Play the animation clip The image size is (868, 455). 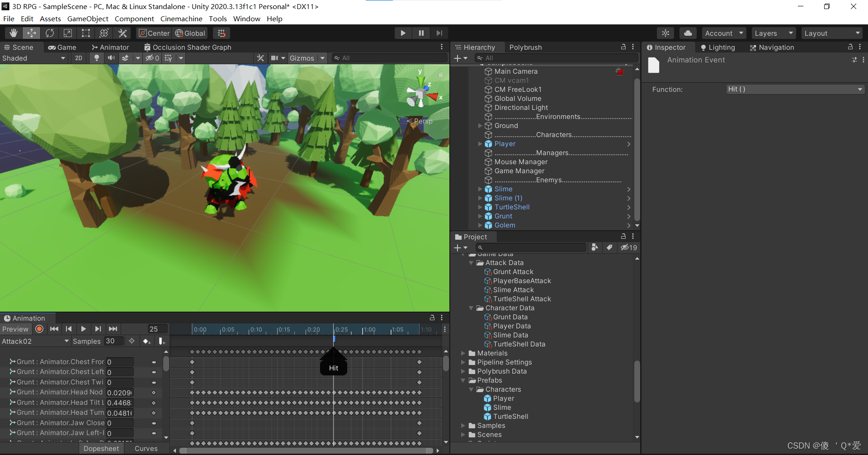83,329
